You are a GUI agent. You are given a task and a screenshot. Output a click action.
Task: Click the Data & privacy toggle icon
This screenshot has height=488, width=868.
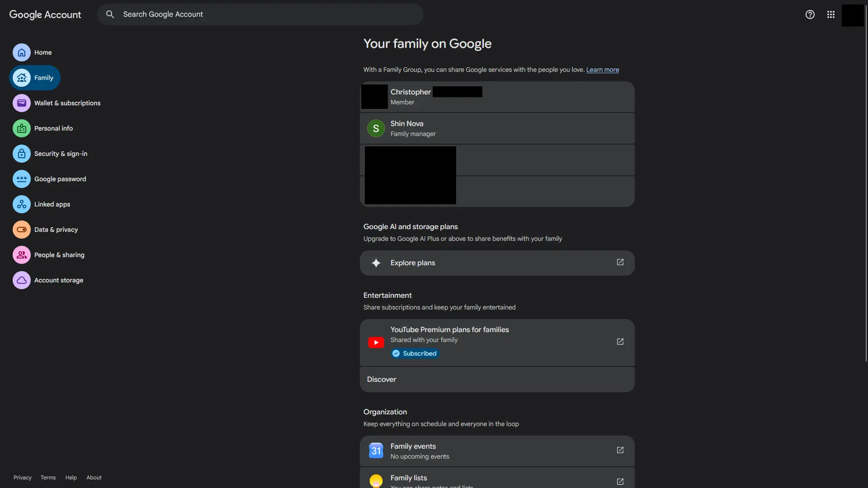[x=22, y=230]
